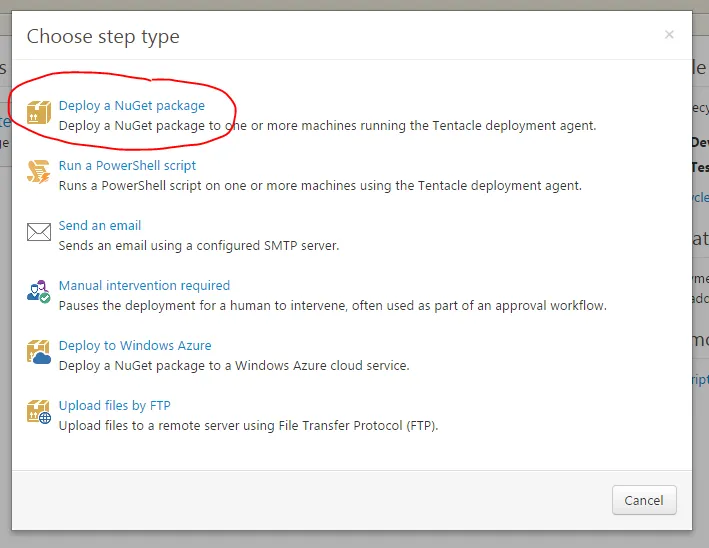Image resolution: width=709 pixels, height=548 pixels.
Task: Select the 'Send an email' step link
Action: pyautogui.click(x=99, y=225)
